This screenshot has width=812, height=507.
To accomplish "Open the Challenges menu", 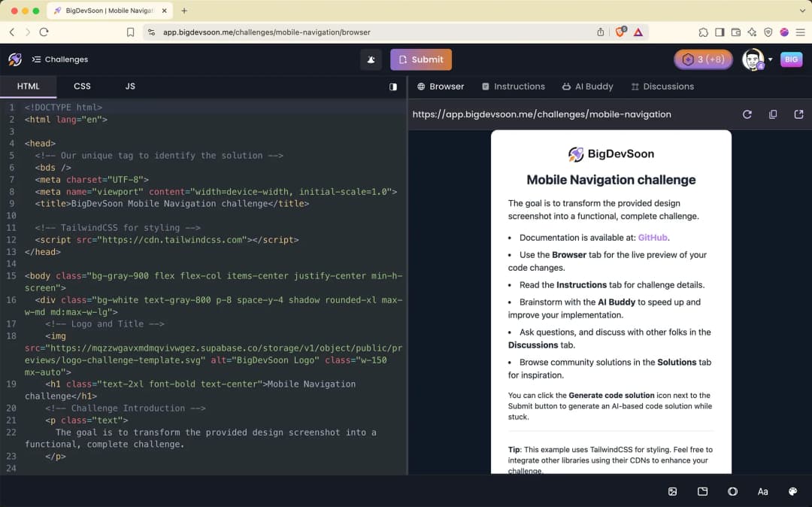I will 60,59.
